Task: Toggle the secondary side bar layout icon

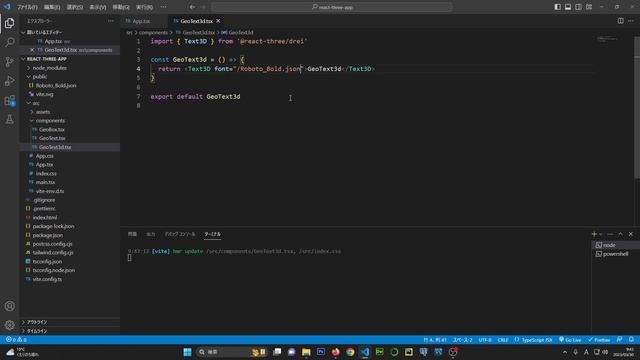Action: (578, 7)
